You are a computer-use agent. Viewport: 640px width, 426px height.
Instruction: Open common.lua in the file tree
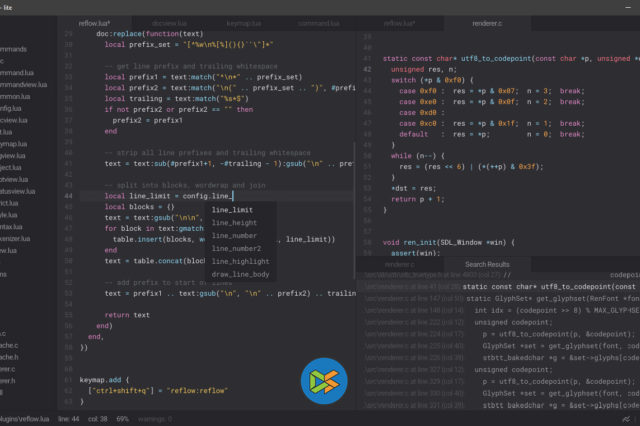[x=15, y=96]
